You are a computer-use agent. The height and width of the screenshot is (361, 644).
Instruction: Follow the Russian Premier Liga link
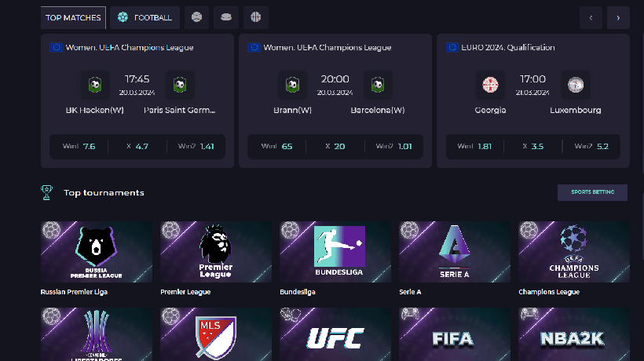74,292
